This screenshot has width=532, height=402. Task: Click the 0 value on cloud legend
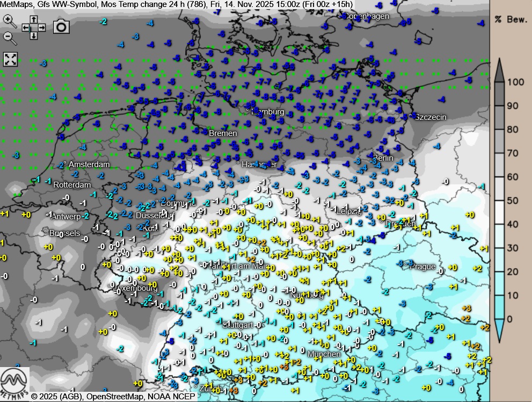(x=509, y=319)
